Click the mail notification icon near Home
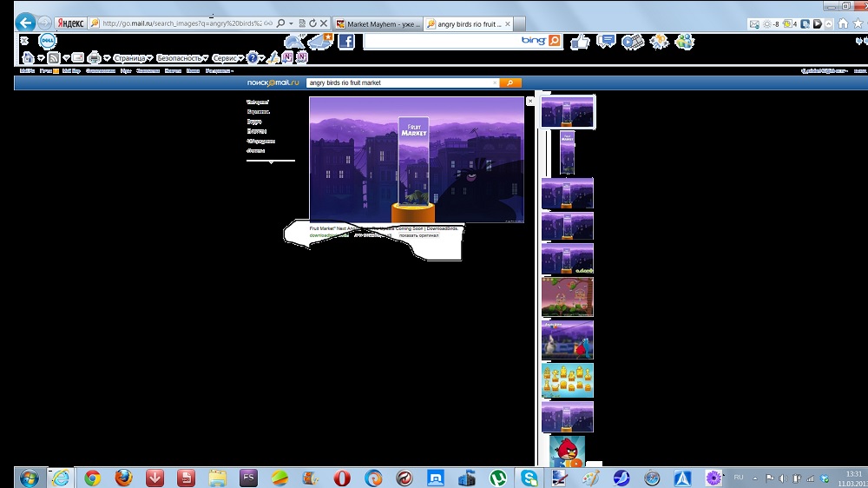Screen dimensions: 868x488 click(x=754, y=23)
